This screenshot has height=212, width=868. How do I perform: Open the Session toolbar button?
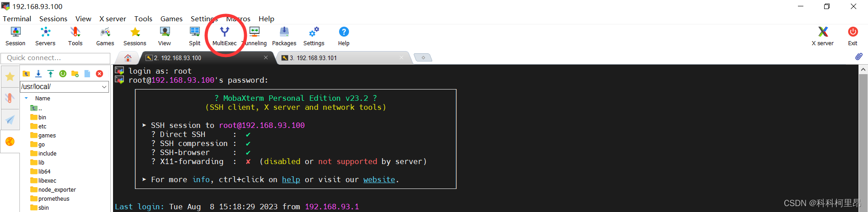(15, 36)
